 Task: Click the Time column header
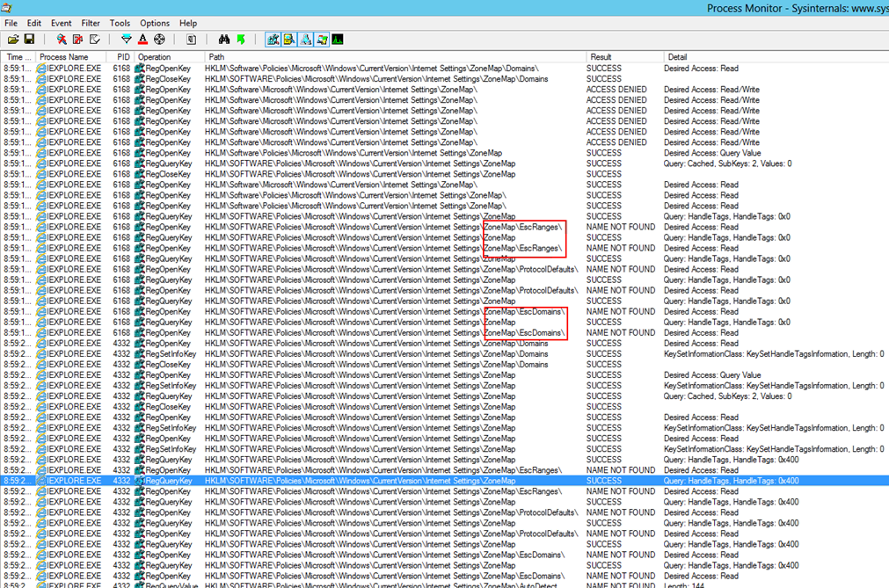(18, 56)
